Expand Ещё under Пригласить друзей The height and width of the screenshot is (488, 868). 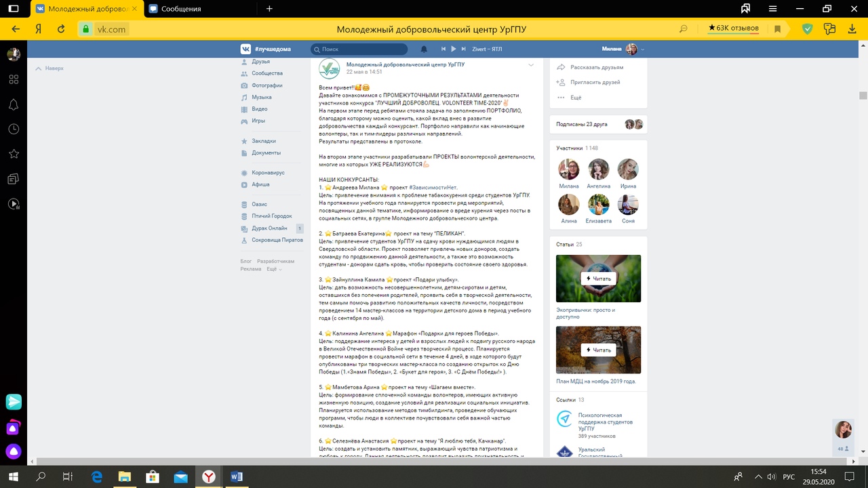[576, 98]
